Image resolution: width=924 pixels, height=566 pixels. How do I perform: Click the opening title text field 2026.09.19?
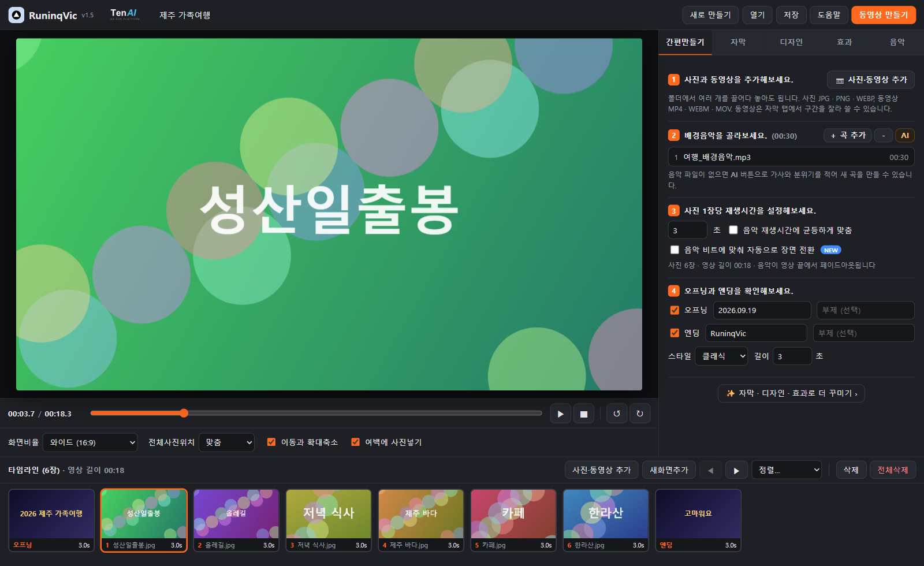762,310
